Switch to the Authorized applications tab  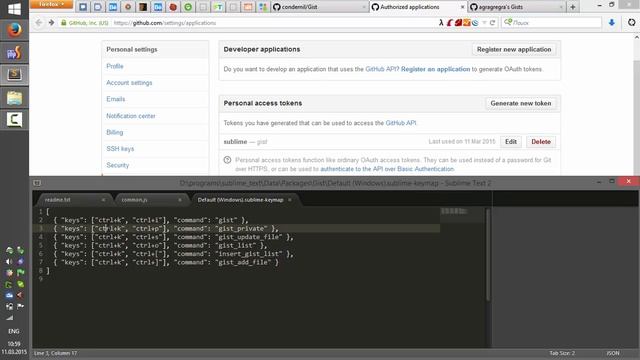418,7
